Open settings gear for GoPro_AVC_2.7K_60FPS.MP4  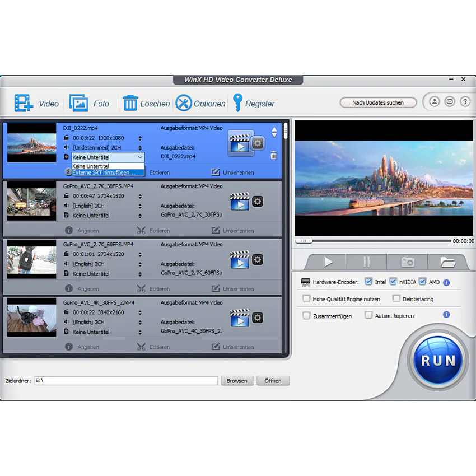pyautogui.click(x=258, y=259)
